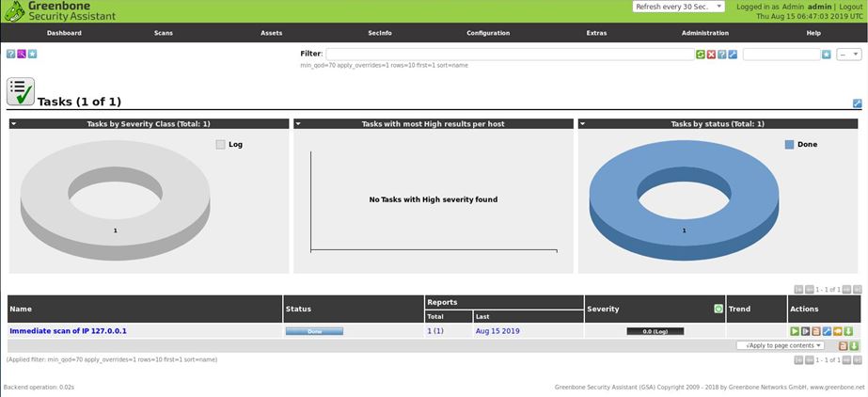Click the 0.0 (Log) severity bar

(655, 331)
